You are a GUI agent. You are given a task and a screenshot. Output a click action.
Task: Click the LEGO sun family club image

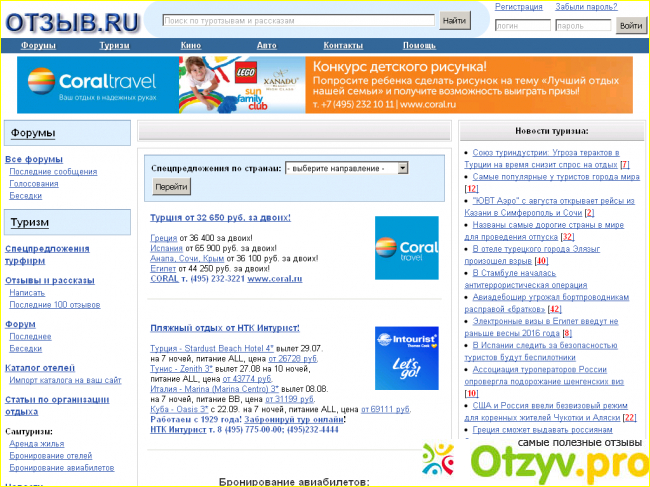click(240, 84)
